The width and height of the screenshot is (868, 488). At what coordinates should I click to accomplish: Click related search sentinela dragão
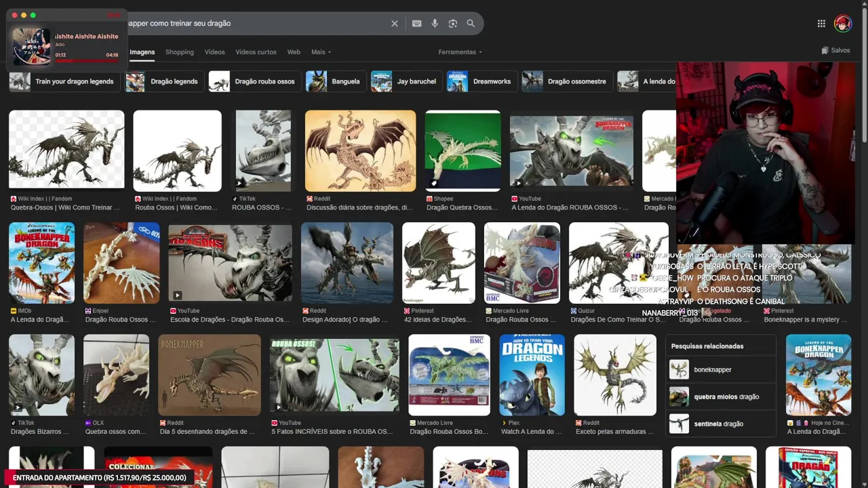721,424
